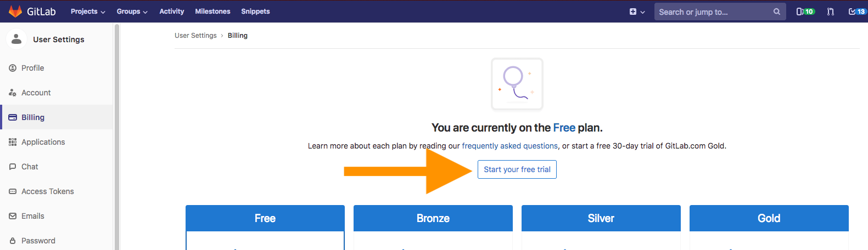Click the Applications grid icon in sidebar
The width and height of the screenshot is (868, 250).
click(x=13, y=142)
